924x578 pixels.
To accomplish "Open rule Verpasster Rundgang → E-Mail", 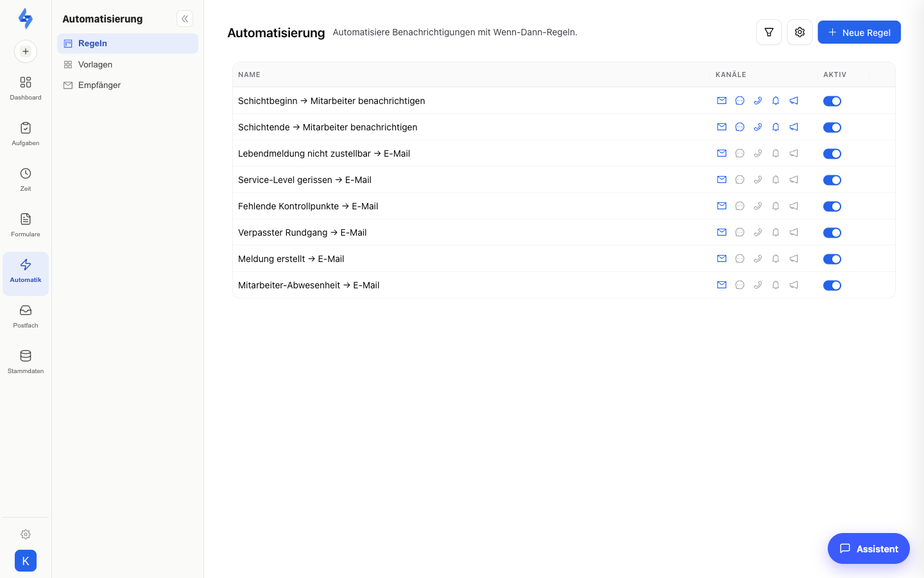I will tap(302, 232).
